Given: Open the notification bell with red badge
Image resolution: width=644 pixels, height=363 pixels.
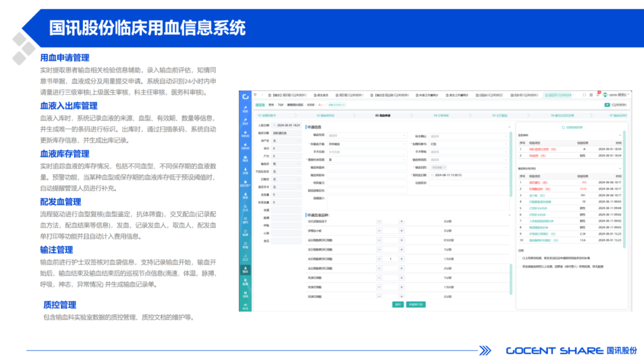Looking at the screenshot, I should 598,94.
